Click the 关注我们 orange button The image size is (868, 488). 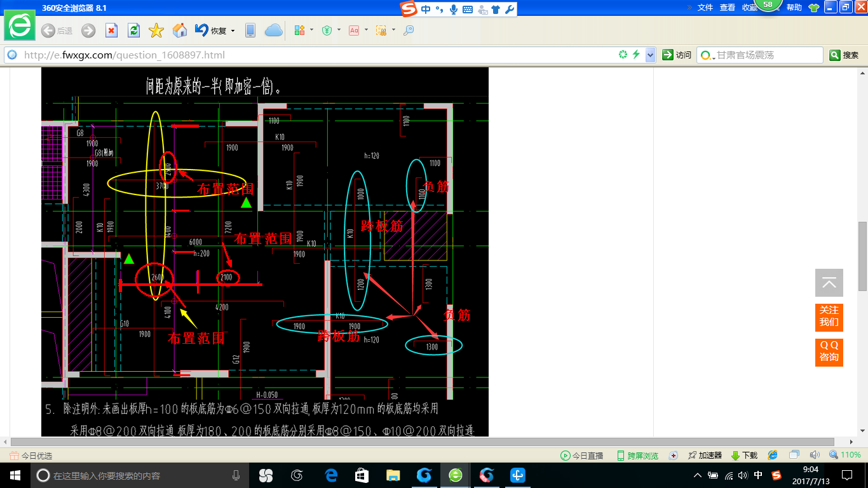coord(829,316)
